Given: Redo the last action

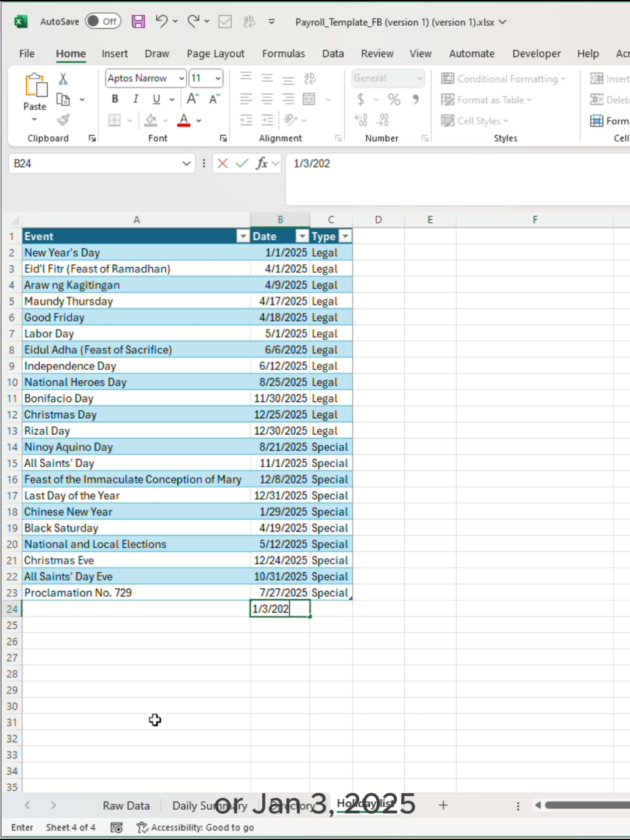Looking at the screenshot, I should 193,21.
